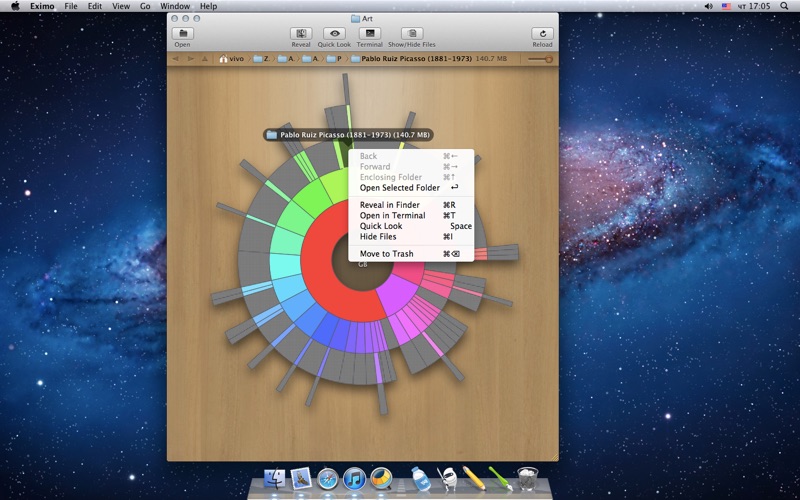Click the vivo home breadcrumb

[231, 59]
